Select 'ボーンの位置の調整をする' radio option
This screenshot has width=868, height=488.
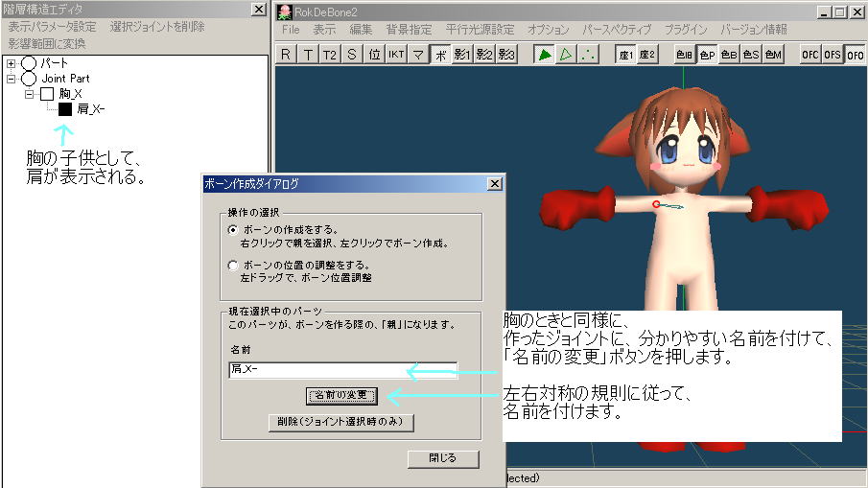pos(233,265)
